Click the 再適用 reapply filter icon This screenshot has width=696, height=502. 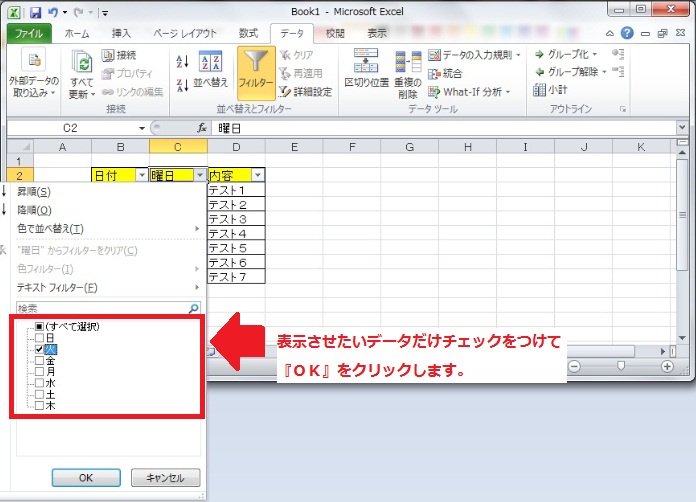[x=285, y=73]
